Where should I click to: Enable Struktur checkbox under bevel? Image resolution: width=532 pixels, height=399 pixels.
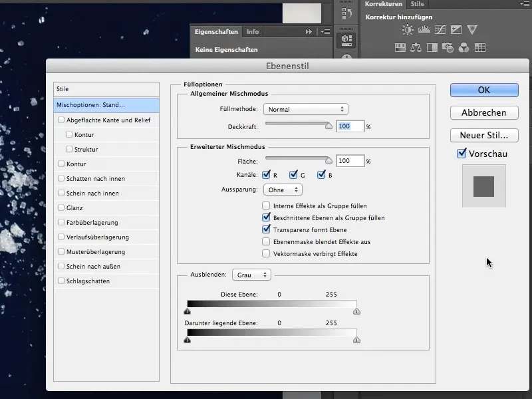click(x=69, y=149)
